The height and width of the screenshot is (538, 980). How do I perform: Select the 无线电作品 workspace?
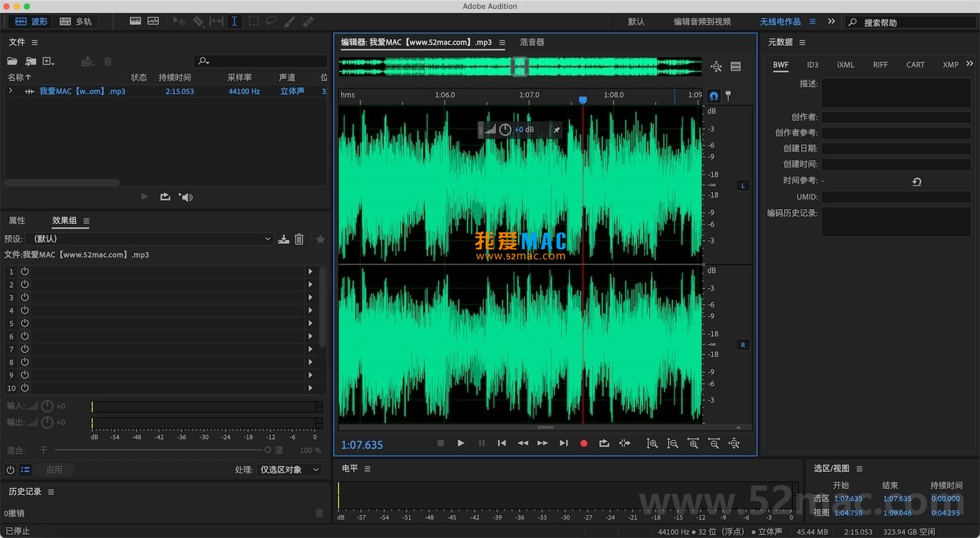click(x=781, y=22)
